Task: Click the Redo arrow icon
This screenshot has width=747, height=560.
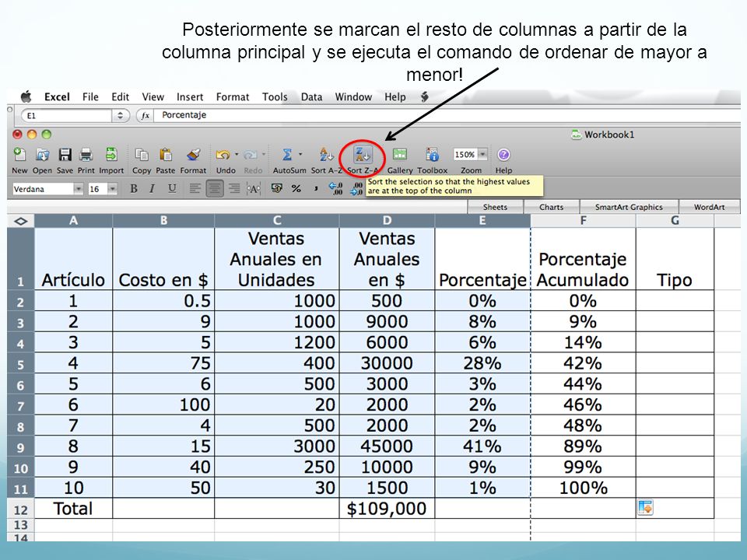Action: point(250,155)
